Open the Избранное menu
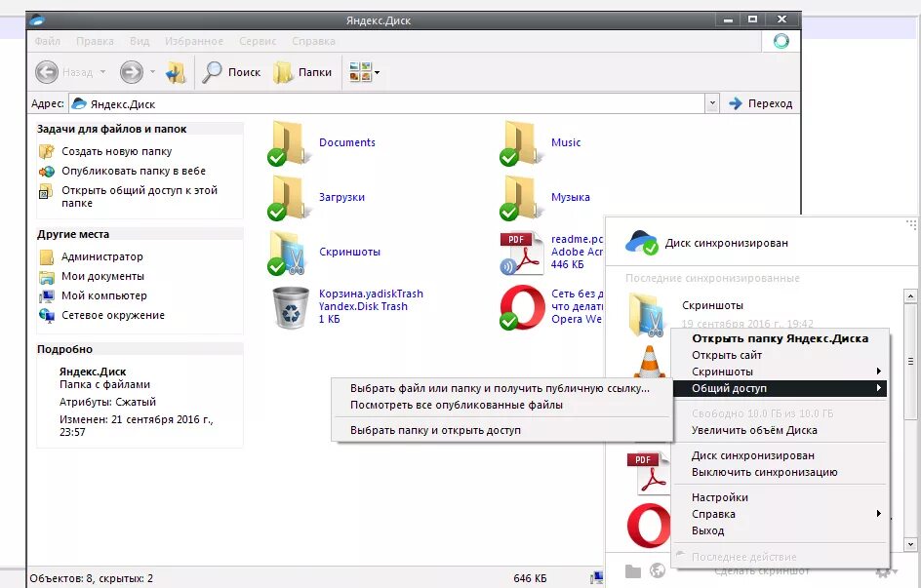 click(194, 41)
